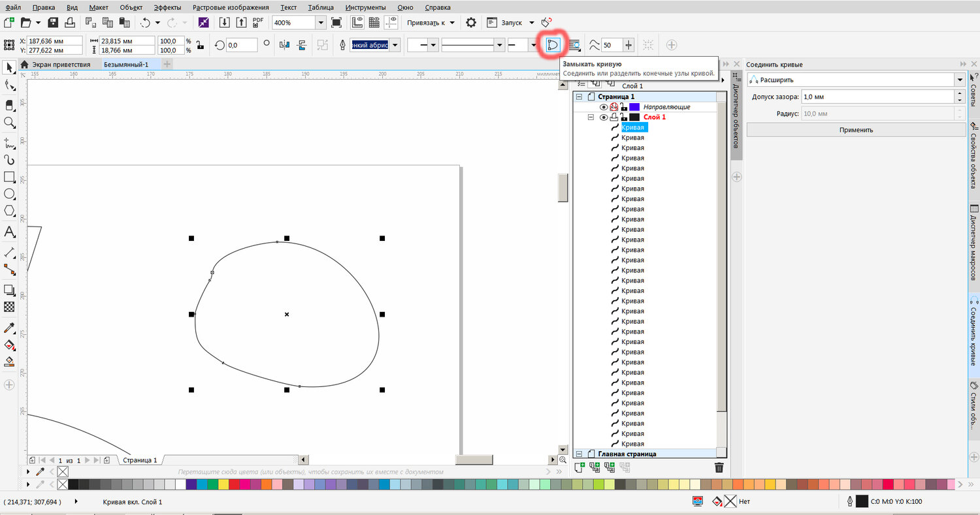
Task: Click the Применить button
Action: [856, 130]
